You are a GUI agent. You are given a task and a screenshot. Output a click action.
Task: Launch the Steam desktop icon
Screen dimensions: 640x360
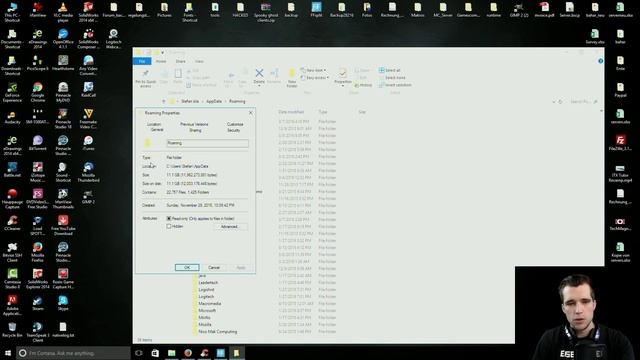pyautogui.click(x=38, y=304)
